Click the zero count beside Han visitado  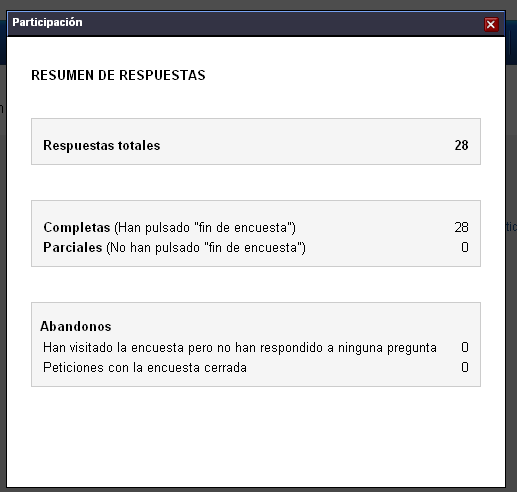click(465, 347)
